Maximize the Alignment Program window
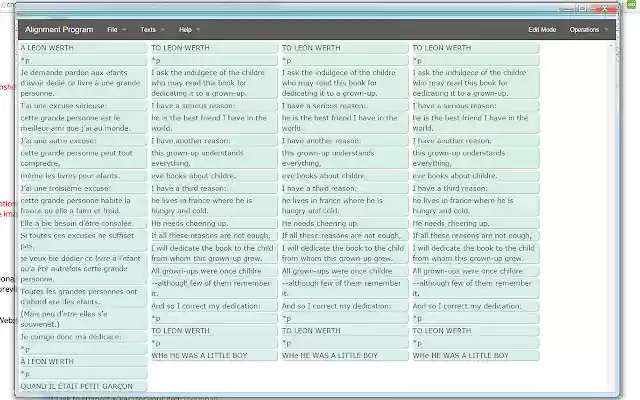This screenshot has width=640, height=400. click(583, 8)
